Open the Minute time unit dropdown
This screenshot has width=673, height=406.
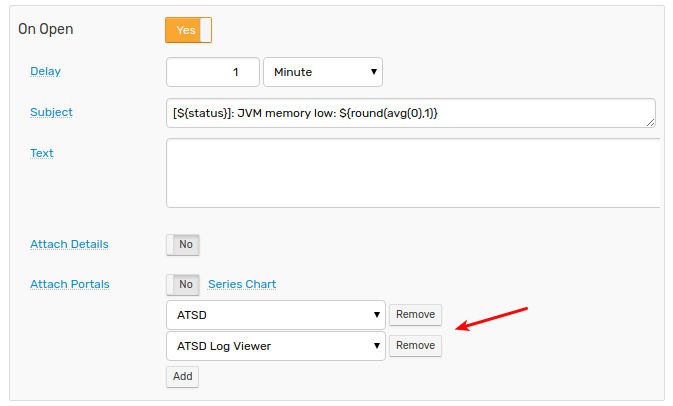point(322,72)
